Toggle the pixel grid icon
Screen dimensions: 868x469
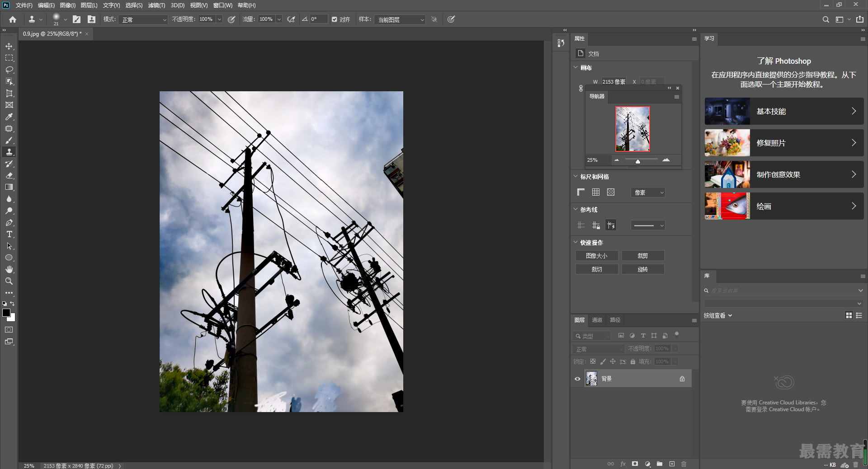click(611, 192)
